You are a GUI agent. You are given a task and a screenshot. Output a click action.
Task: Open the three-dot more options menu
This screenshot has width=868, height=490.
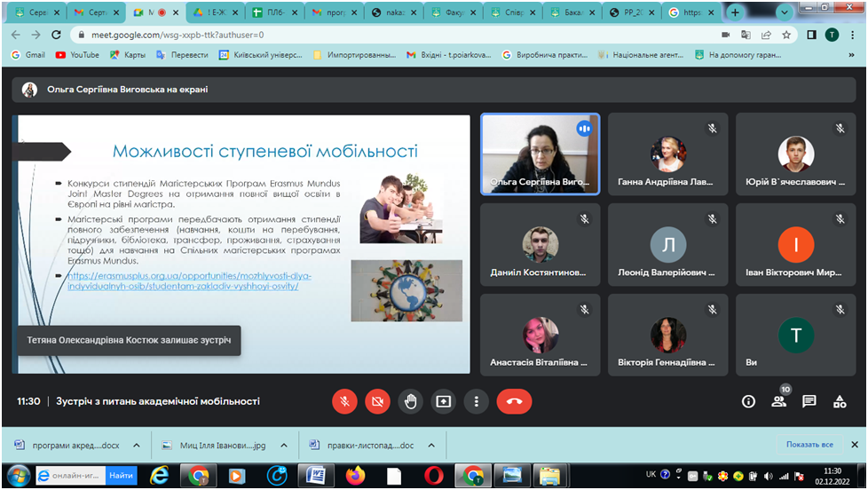[476, 401]
